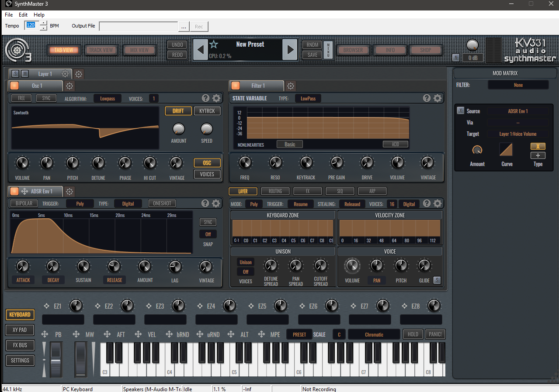Click the N icon next to the 0 dB display
559x392 pixels.
456,57
